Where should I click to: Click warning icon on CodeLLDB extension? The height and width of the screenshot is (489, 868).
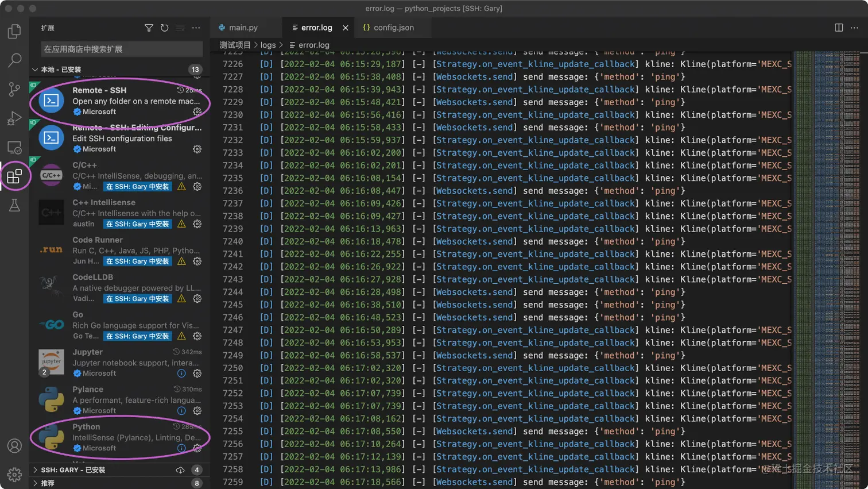(x=181, y=299)
